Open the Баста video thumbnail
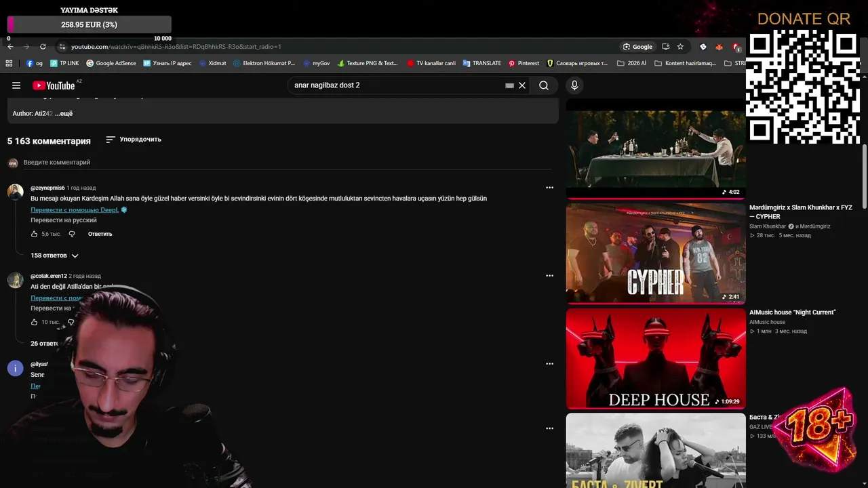 tap(656, 451)
